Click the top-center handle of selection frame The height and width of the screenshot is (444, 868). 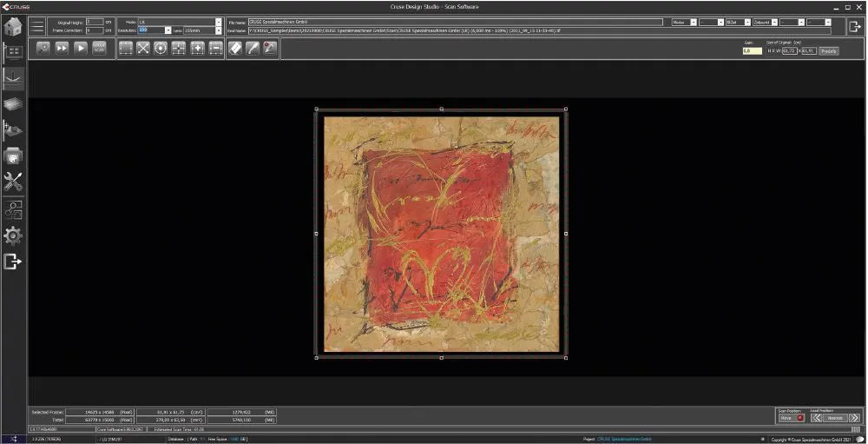(441, 109)
